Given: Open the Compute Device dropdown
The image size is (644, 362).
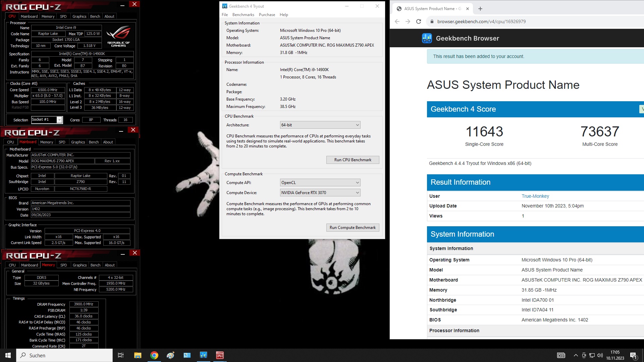Looking at the screenshot, I should (320, 193).
